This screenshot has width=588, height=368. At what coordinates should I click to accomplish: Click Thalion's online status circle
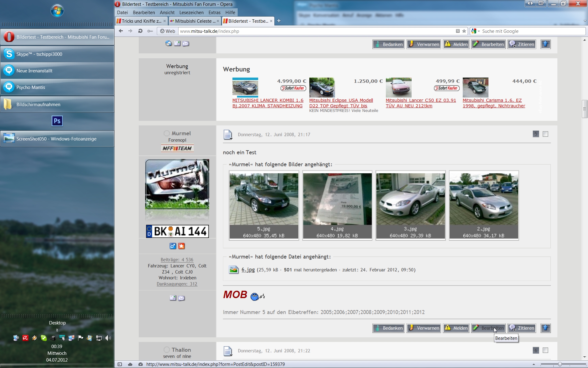167,350
